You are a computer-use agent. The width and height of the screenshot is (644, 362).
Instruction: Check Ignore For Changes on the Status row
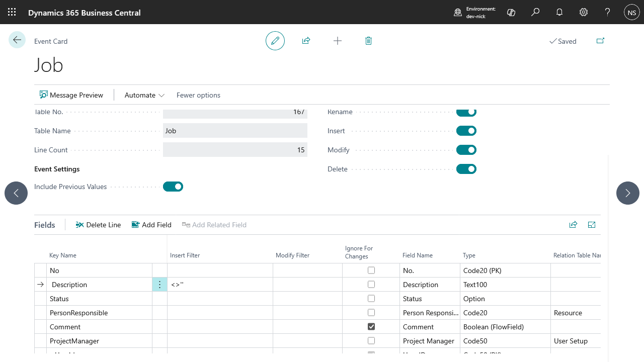tap(371, 298)
